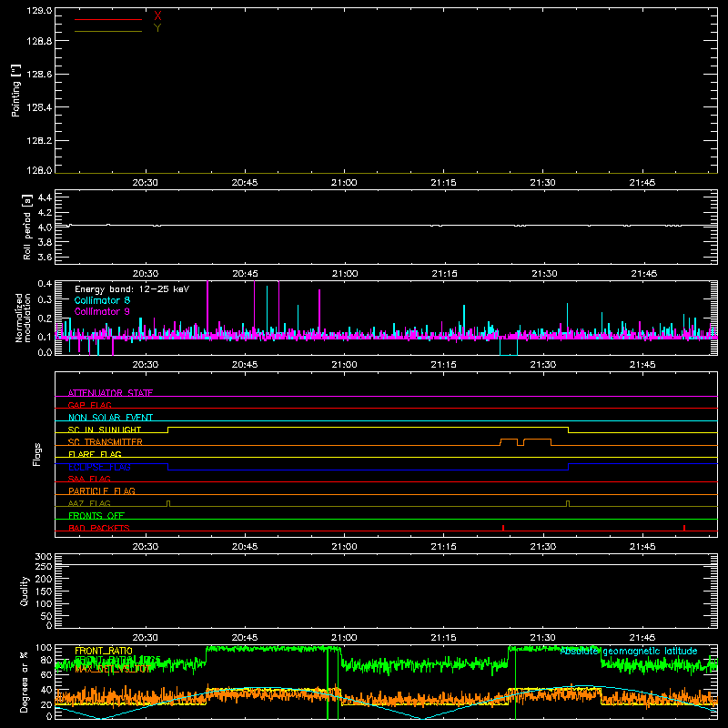728x728 pixels.
Task: Click the NON_SOLAR_EVENT flag label
Action: tap(110, 418)
